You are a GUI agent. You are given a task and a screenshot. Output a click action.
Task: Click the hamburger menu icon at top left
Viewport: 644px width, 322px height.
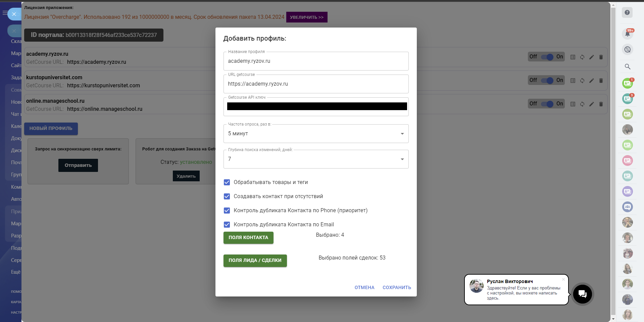[5, 13]
